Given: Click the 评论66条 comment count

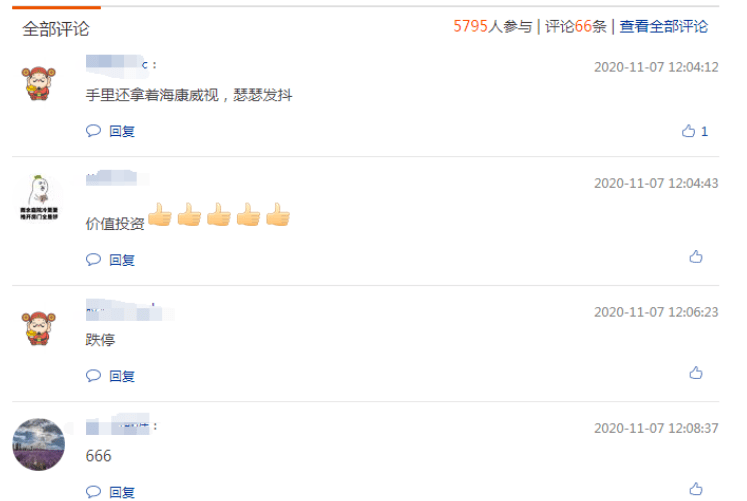Looking at the screenshot, I should click(x=575, y=27).
